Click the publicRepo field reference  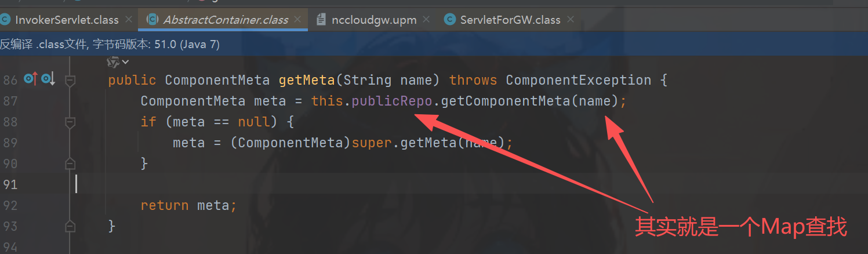(392, 101)
